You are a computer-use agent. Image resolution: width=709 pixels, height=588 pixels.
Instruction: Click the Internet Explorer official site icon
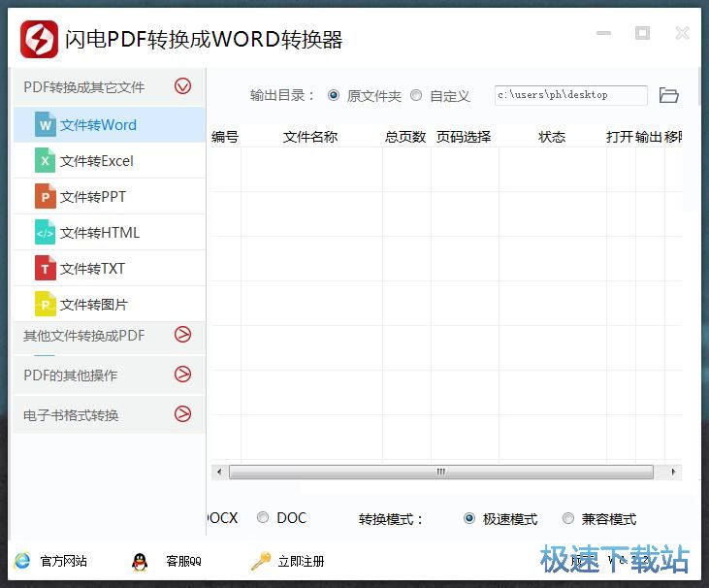tap(21, 561)
